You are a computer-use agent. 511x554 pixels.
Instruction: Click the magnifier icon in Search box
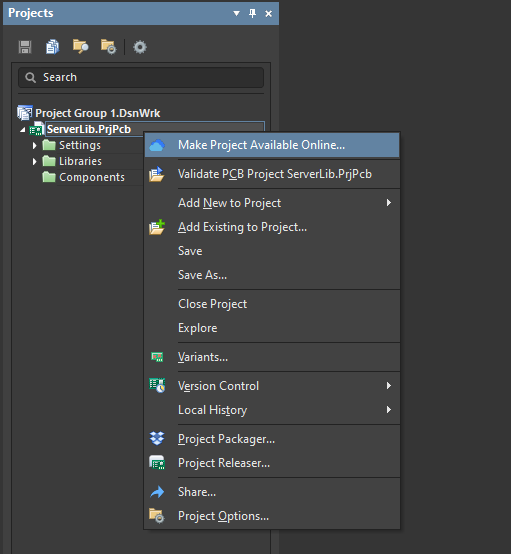(x=30, y=77)
